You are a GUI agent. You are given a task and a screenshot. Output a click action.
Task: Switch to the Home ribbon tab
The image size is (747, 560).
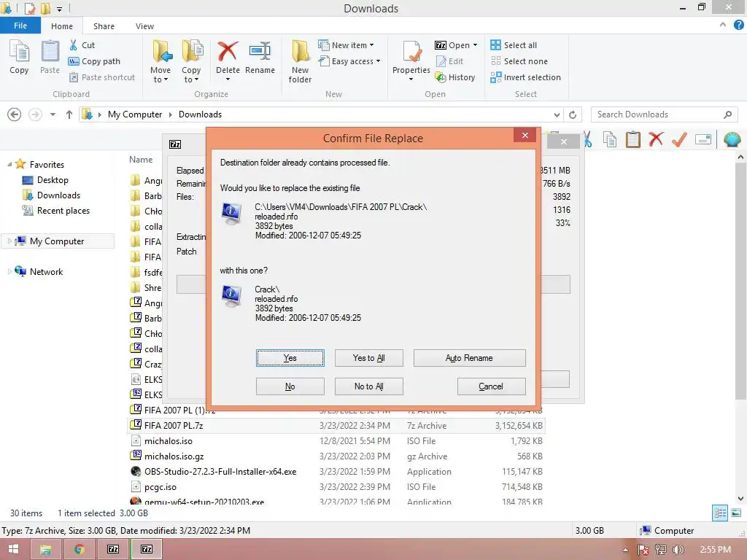(x=62, y=26)
